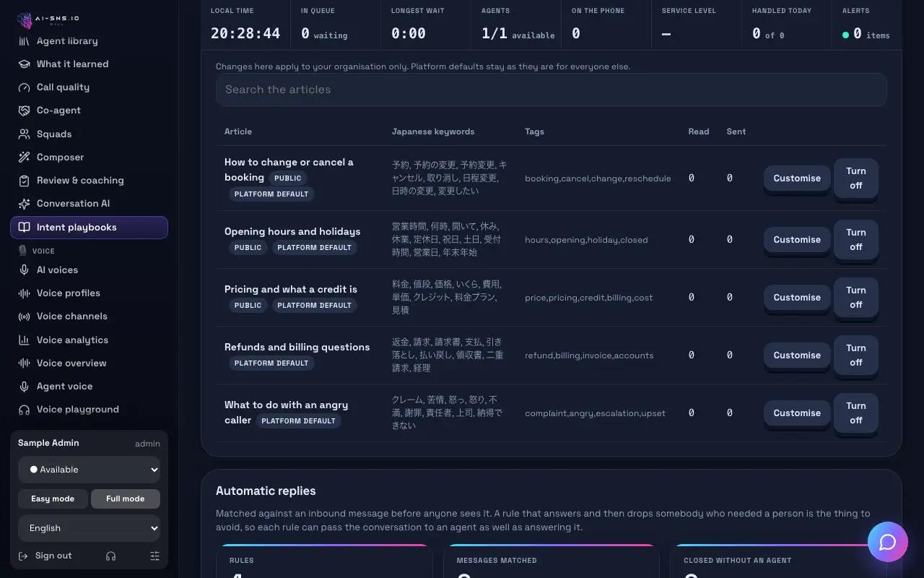
Task: Click the headset icon beside Sign out
Action: click(x=110, y=556)
